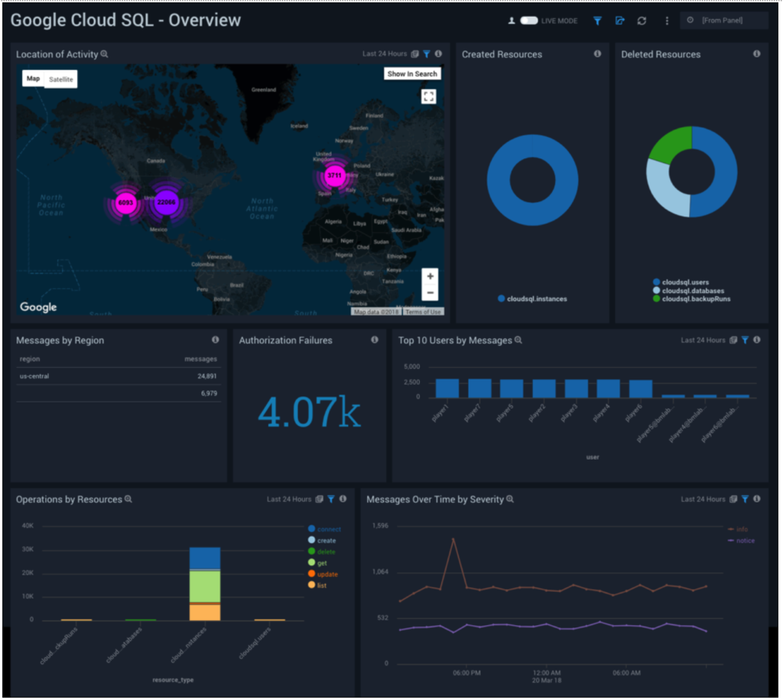Click the 3711 activity cluster over Europe

[x=334, y=175]
